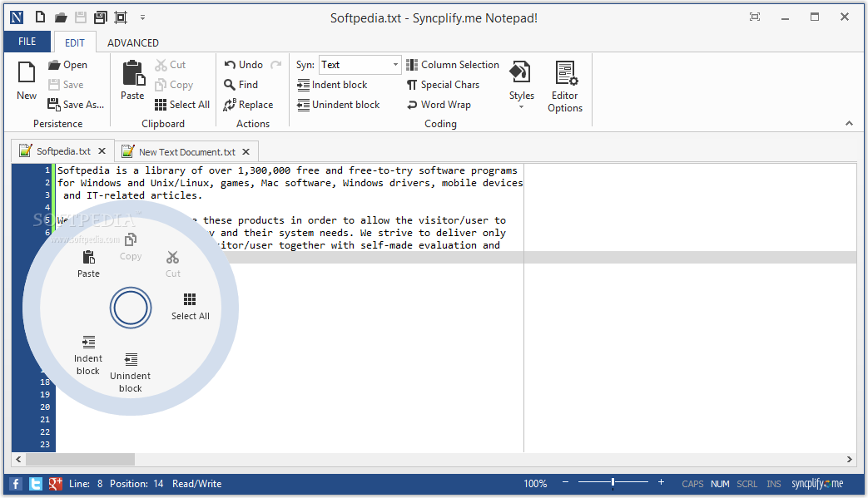Open the Twitter icon in status bar
The width and height of the screenshot is (868, 498).
(x=36, y=484)
